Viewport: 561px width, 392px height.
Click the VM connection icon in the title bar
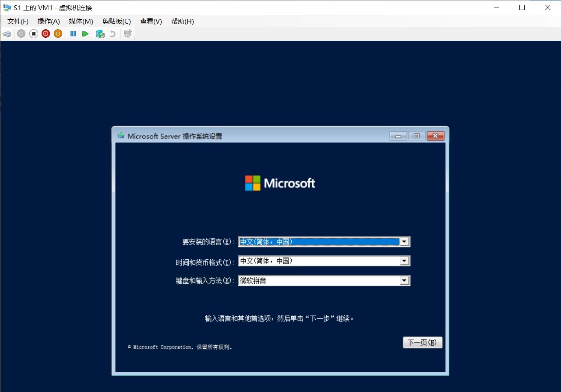click(x=7, y=7)
